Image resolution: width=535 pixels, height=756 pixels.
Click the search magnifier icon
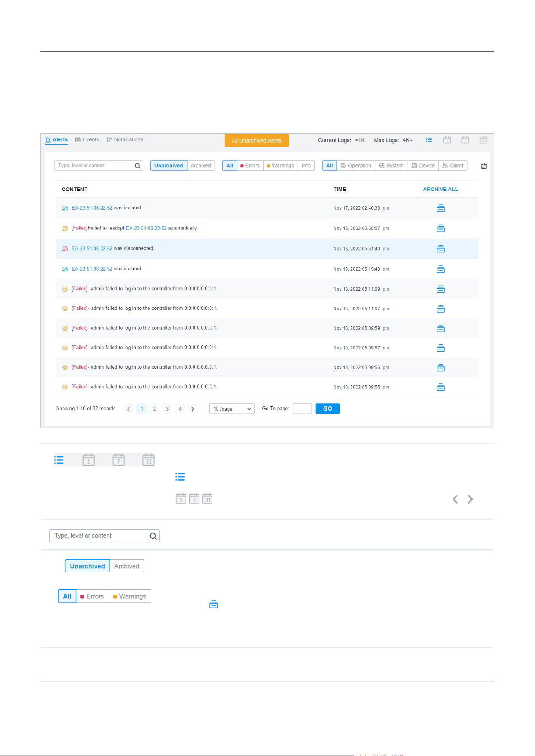tap(137, 166)
